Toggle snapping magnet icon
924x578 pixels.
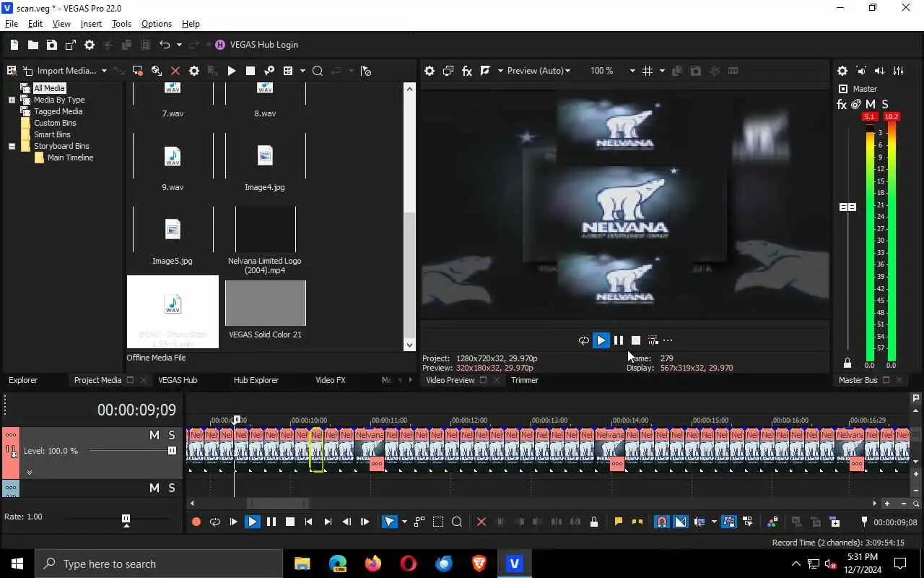(x=661, y=522)
